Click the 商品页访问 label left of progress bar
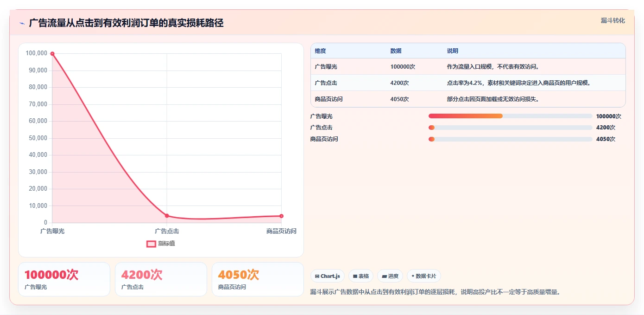644x315 pixels. (324, 139)
